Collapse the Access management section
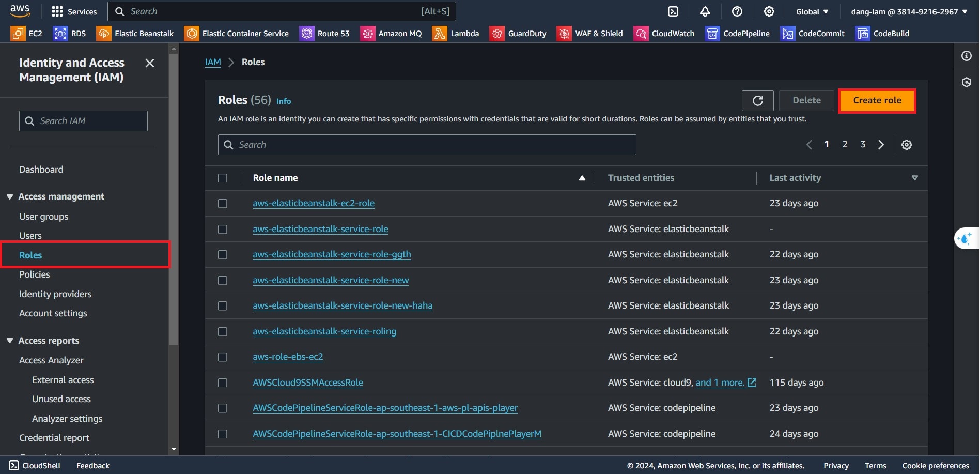The image size is (980, 474). pos(10,196)
